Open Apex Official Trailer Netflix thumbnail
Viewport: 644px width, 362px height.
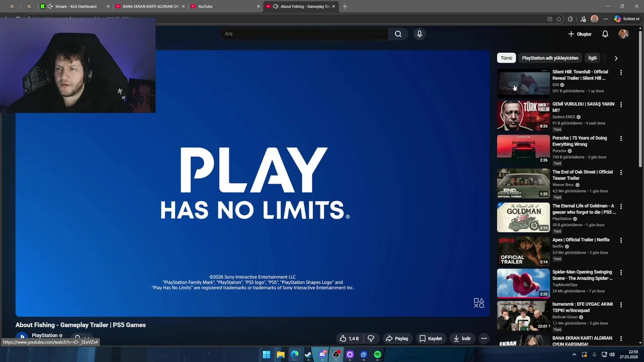tap(523, 251)
